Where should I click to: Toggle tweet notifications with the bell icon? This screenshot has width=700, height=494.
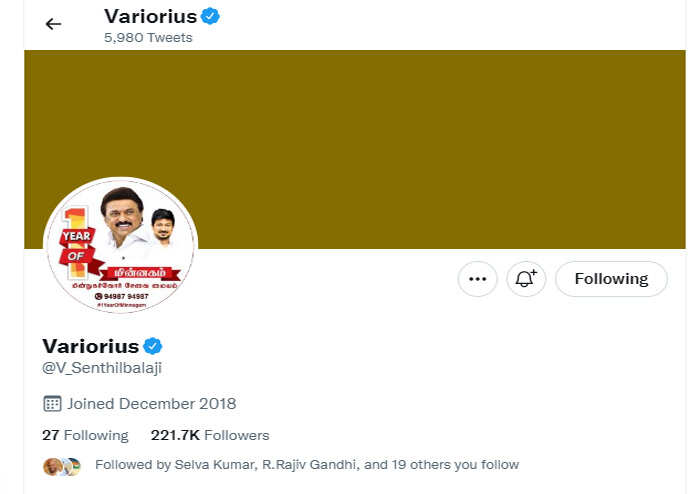(526, 279)
